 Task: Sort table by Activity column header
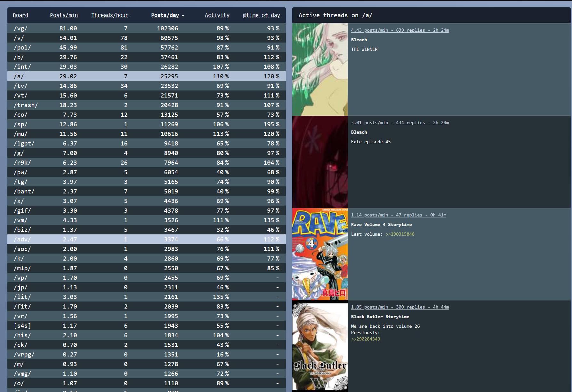(217, 15)
